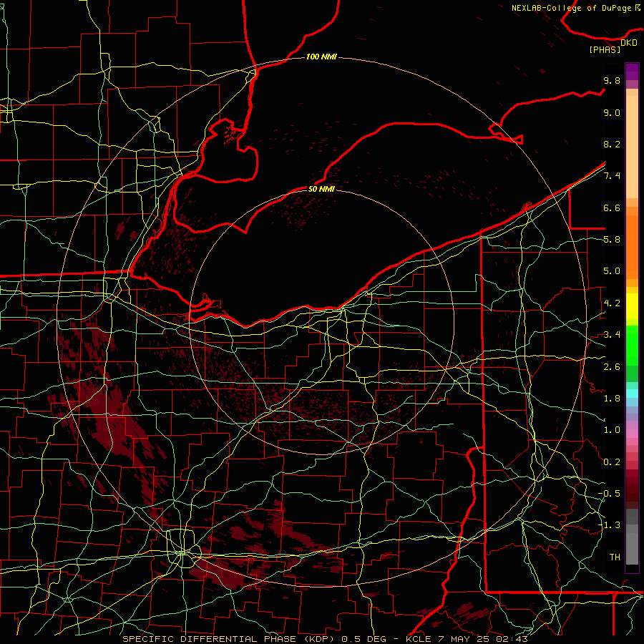Click the Specific Differential Phase (KDP) title text
Screen dimensions: 644x644
[228, 639]
